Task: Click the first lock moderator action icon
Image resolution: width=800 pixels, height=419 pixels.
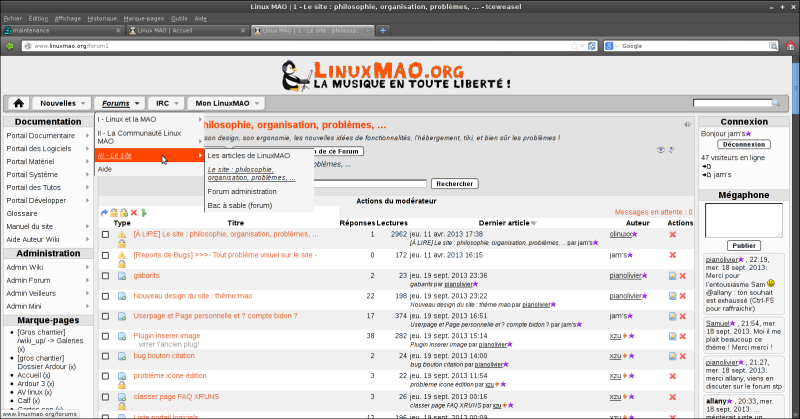Action: 114,213
